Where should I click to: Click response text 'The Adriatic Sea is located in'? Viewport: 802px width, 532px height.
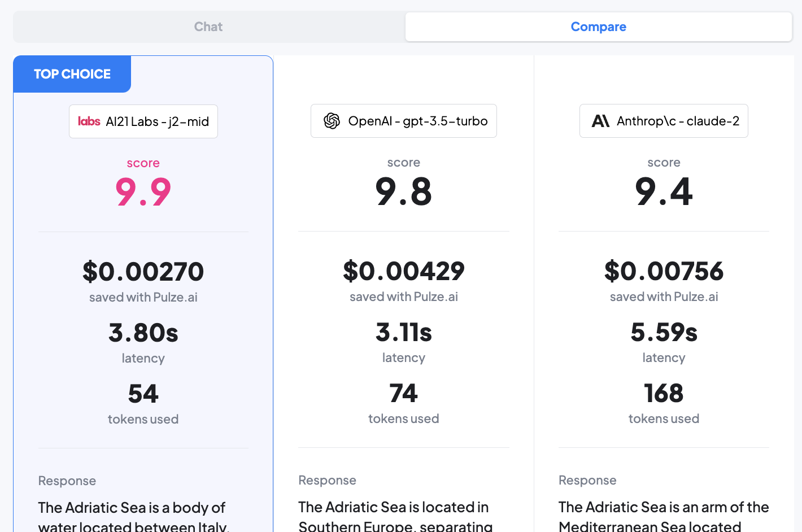click(394, 507)
